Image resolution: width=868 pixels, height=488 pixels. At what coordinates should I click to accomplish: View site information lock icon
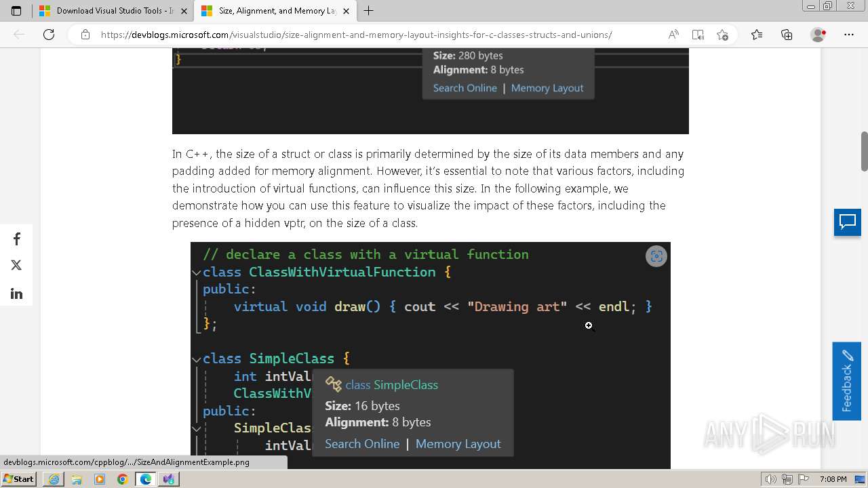coord(85,35)
